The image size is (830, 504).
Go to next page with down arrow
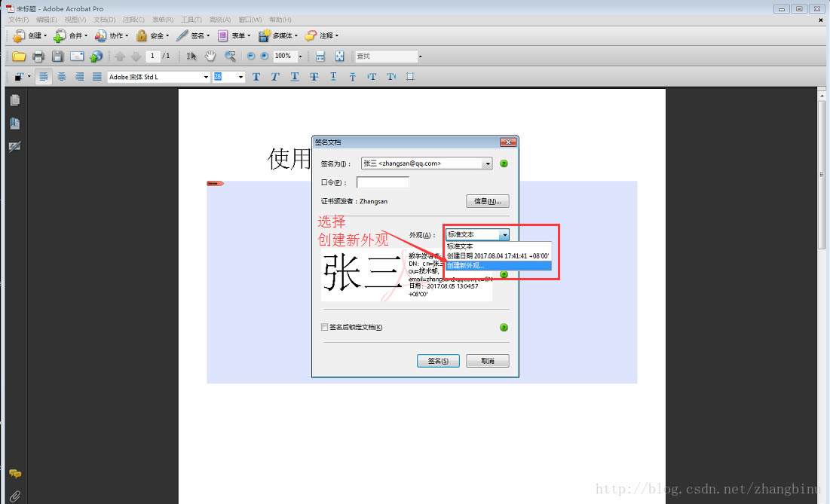[136, 56]
